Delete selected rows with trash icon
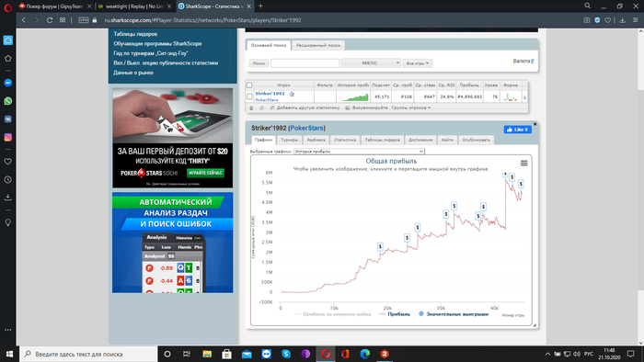Image resolution: width=644 pixels, height=362 pixels. pyautogui.click(x=251, y=107)
